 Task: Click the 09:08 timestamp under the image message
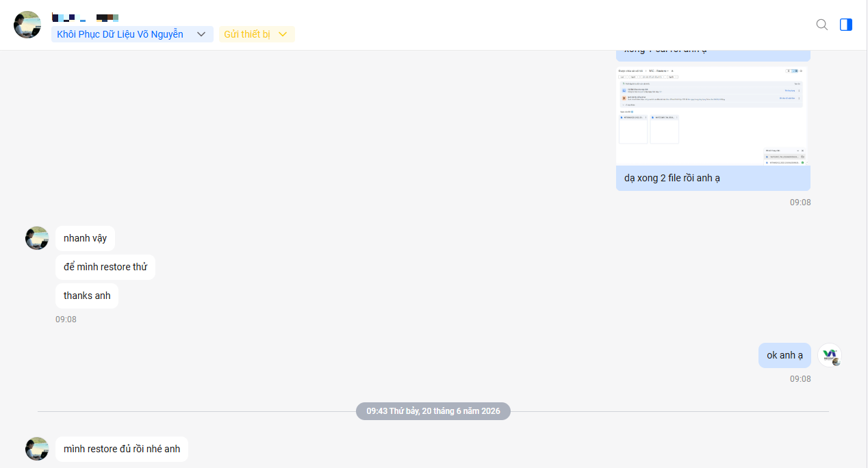(x=800, y=203)
